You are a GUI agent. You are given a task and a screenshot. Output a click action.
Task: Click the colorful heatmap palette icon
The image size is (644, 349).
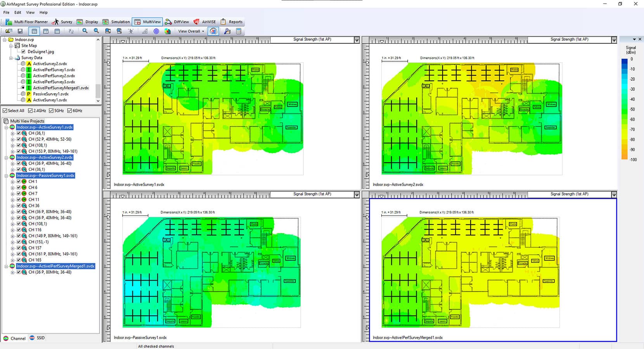(168, 31)
